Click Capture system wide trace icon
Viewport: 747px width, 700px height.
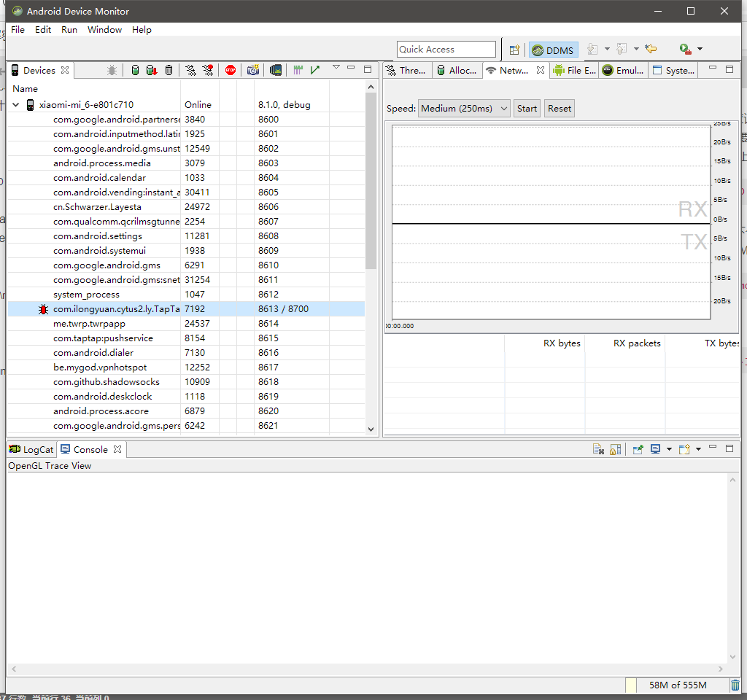298,71
